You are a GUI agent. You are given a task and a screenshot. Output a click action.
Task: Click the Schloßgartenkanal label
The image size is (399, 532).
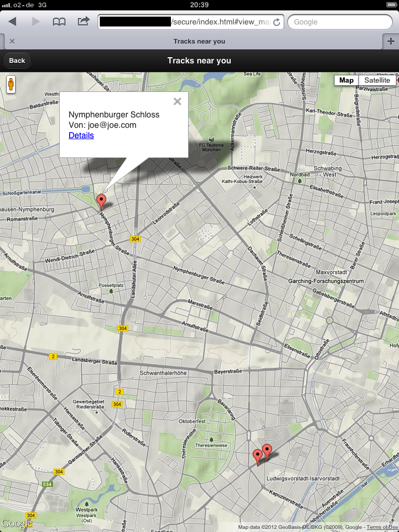tap(22, 193)
